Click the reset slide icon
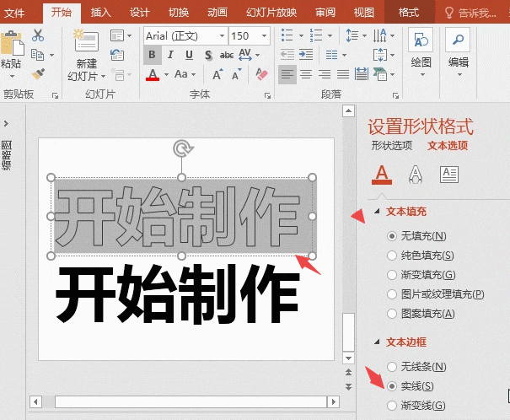510x420 pixels. [117, 55]
